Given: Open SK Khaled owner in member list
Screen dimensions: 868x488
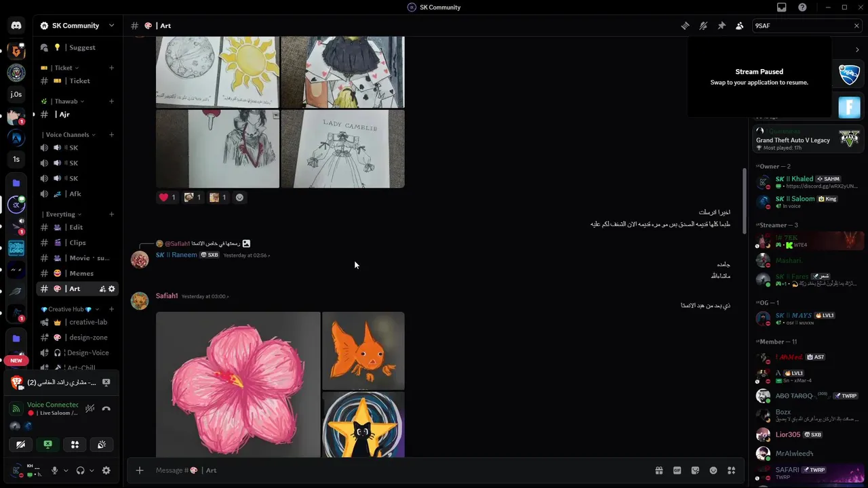Looking at the screenshot, I should 808,182.
